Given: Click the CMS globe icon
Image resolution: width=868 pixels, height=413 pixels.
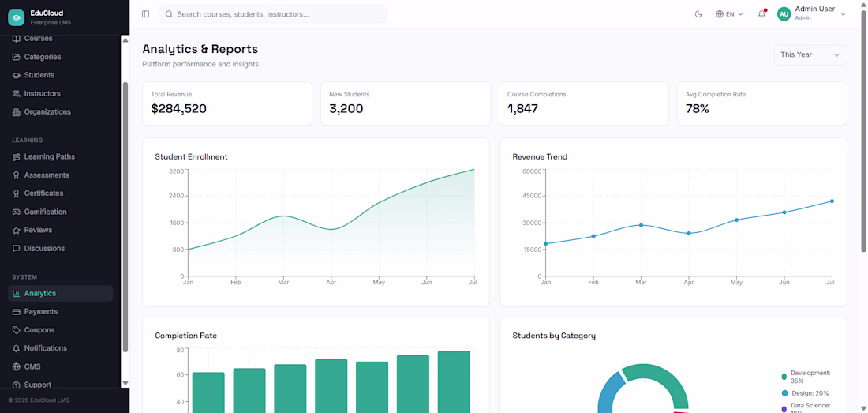Looking at the screenshot, I should [16, 366].
